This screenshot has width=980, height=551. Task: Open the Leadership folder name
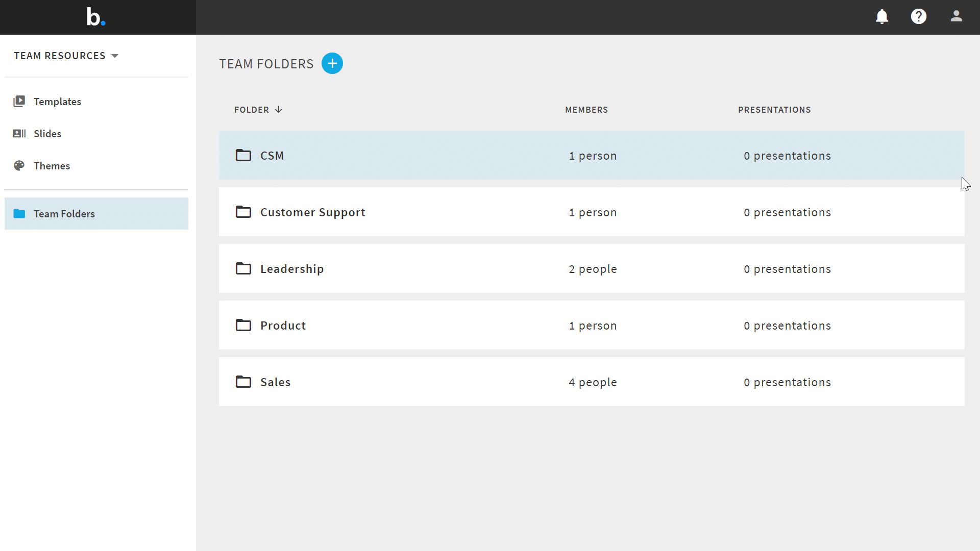(x=292, y=269)
